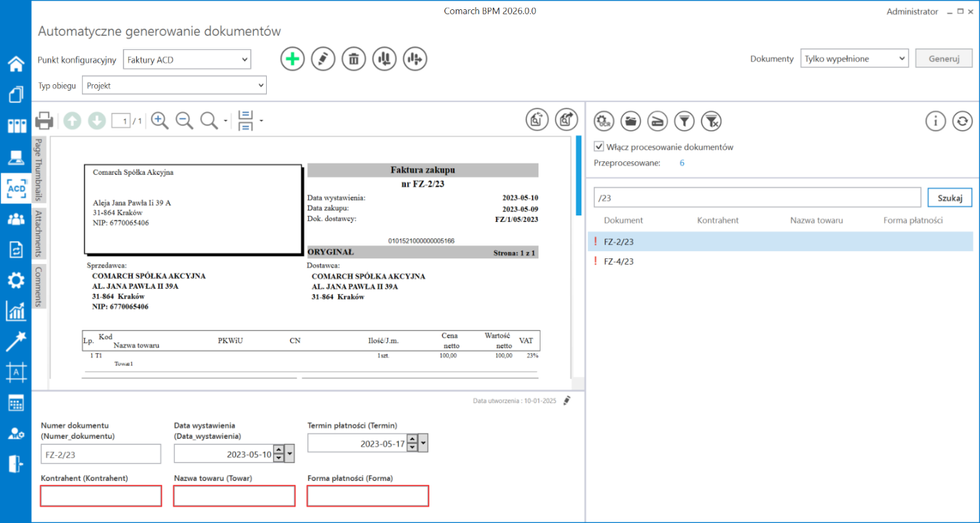Viewport: 980px width, 523px height.
Task: Print the invoice with printer icon
Action: tap(44, 121)
